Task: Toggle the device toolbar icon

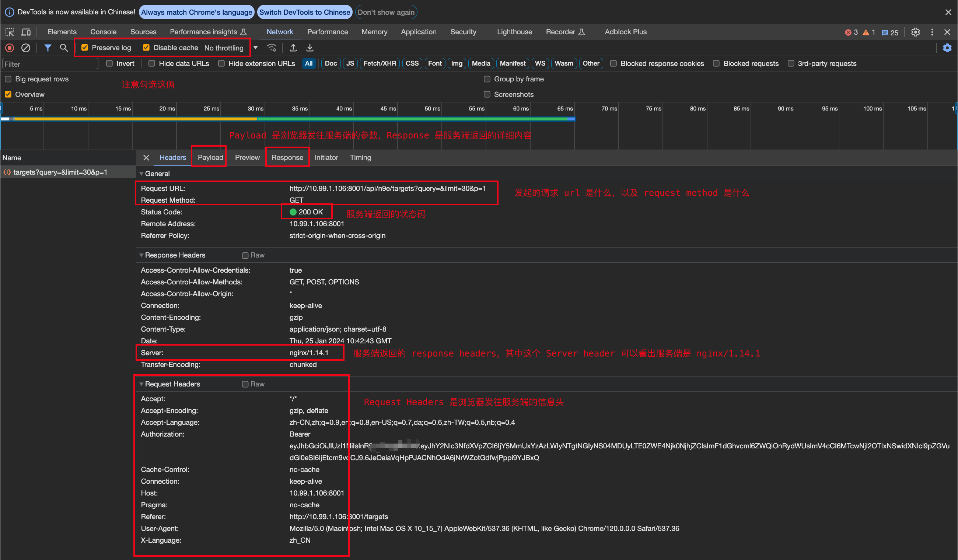Action: click(x=26, y=32)
